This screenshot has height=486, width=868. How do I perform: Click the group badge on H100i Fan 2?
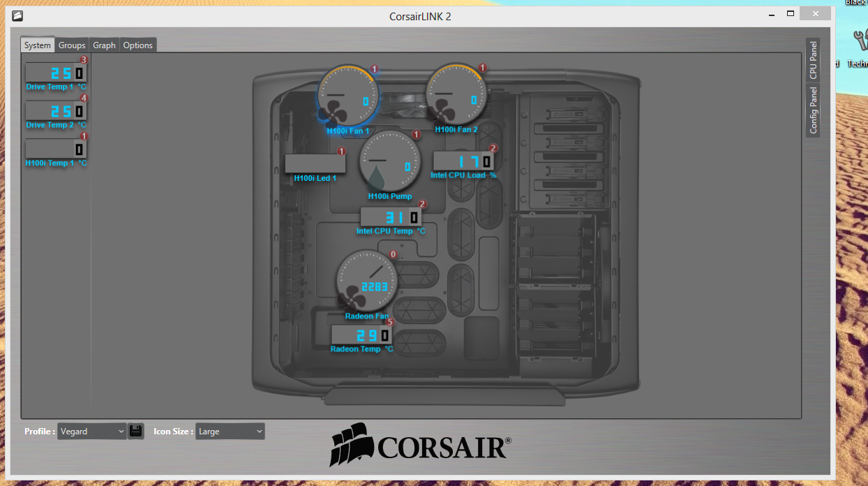483,68
